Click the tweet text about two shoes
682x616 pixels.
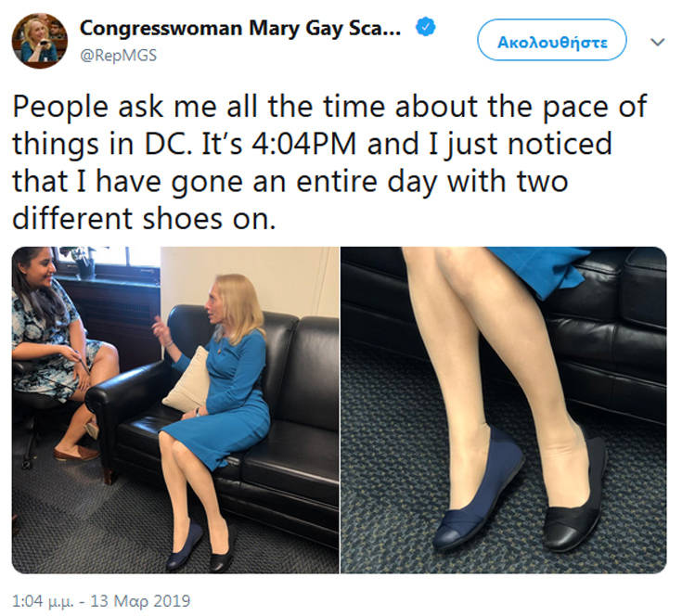click(x=330, y=162)
